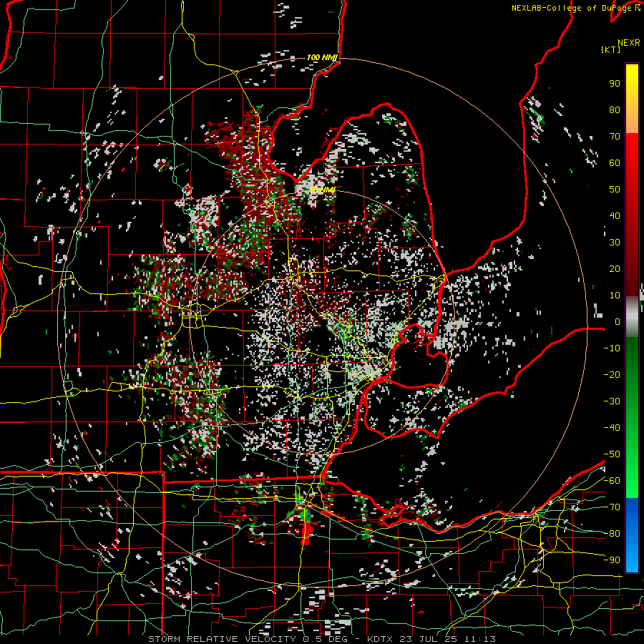Click the 10 value on the velocity scale

(x=615, y=296)
